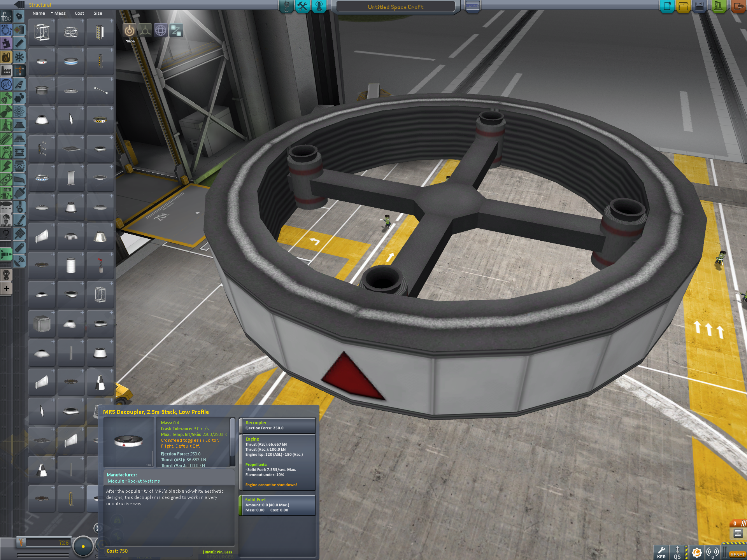The image size is (747, 560).
Task: Expand the plus on yellow-black hazard ring part
Action: coord(111,108)
